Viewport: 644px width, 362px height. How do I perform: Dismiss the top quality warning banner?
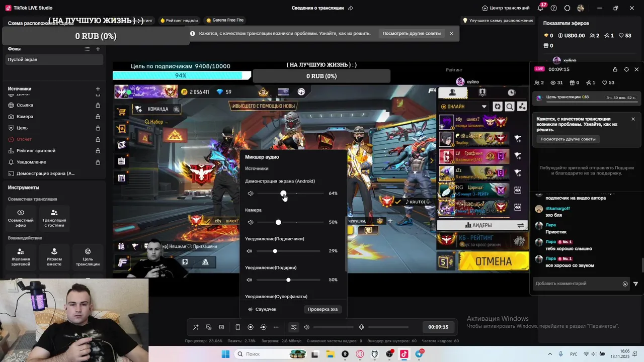[x=451, y=34]
